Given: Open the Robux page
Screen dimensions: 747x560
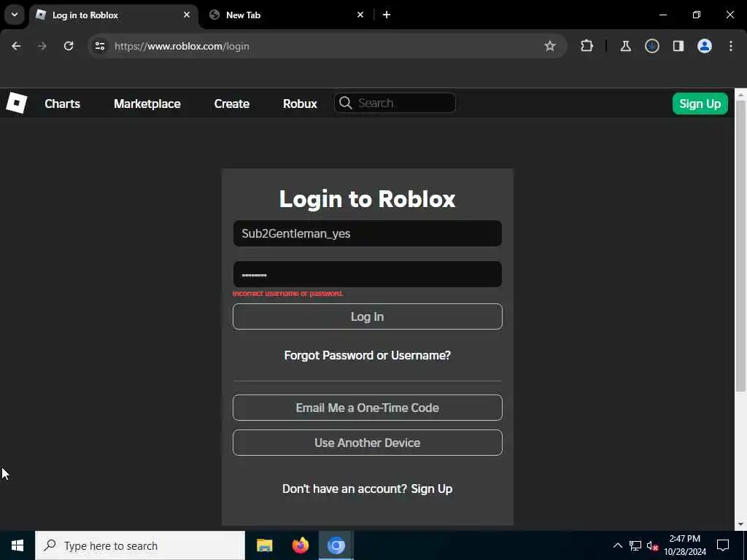Looking at the screenshot, I should tap(300, 104).
